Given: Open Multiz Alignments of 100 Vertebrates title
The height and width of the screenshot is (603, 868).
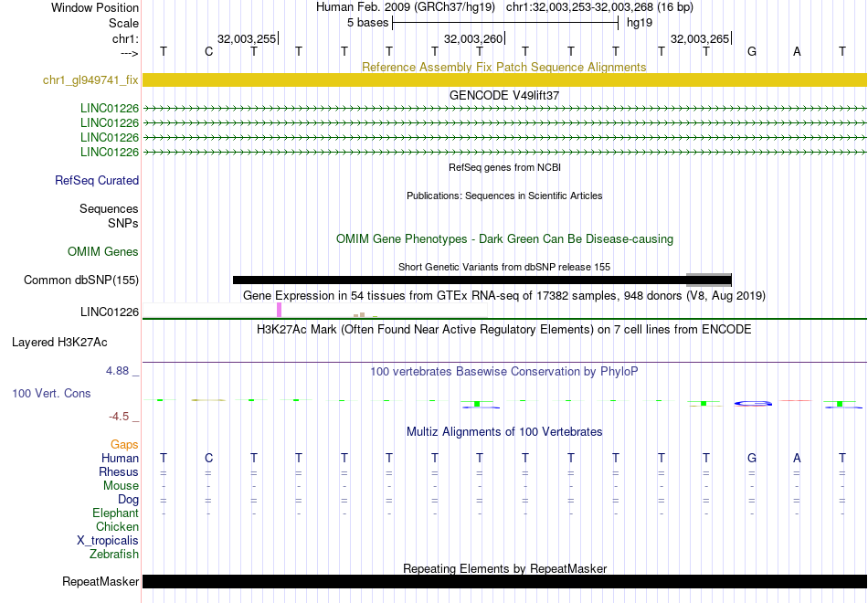Looking at the screenshot, I should click(x=504, y=432).
